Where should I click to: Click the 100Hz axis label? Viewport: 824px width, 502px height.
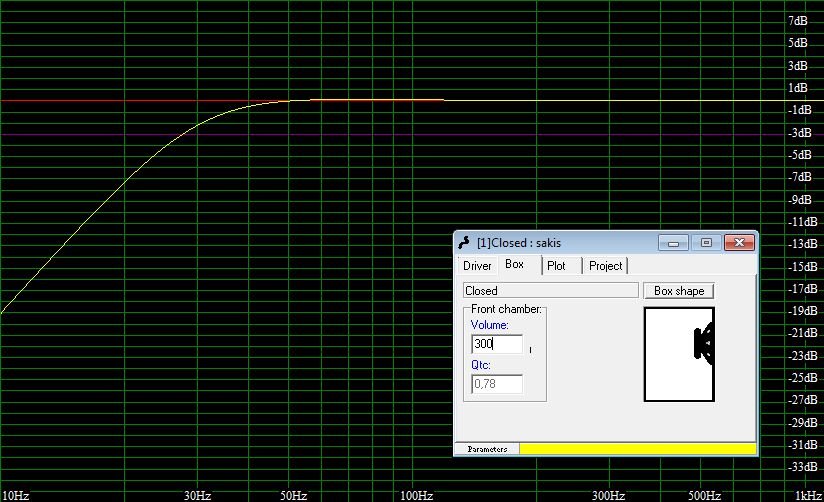coord(417,496)
